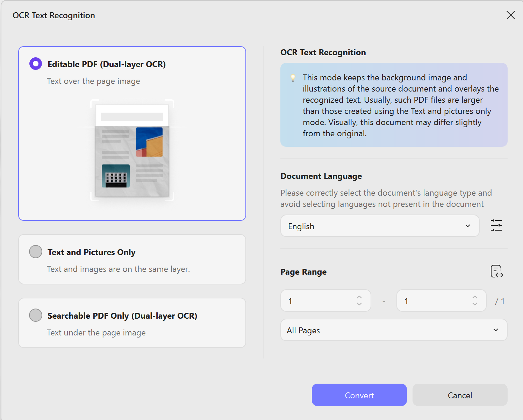Click the Document Language heading
Screen dimensions: 523x420
(321, 176)
